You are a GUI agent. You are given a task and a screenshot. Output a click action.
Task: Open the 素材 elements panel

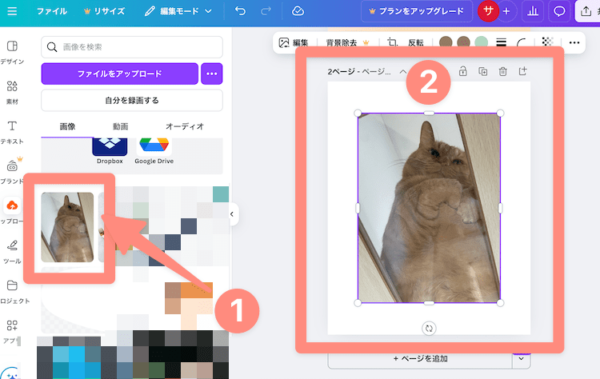click(12, 92)
